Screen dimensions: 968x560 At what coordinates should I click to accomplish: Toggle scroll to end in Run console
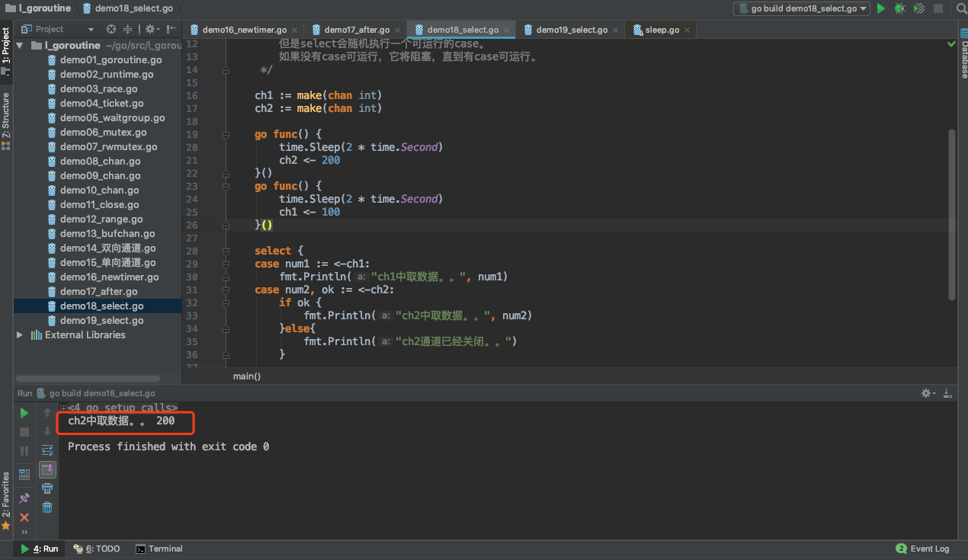pyautogui.click(x=47, y=469)
